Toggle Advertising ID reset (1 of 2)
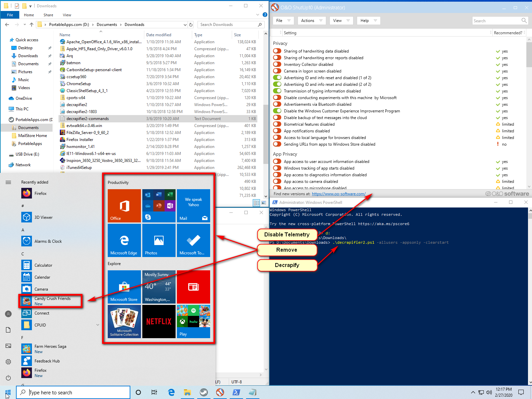 pos(277,78)
